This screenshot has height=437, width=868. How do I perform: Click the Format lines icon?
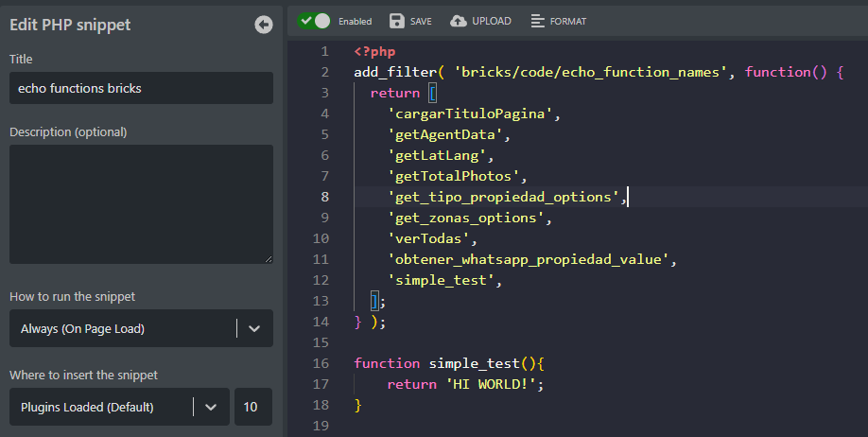537,21
